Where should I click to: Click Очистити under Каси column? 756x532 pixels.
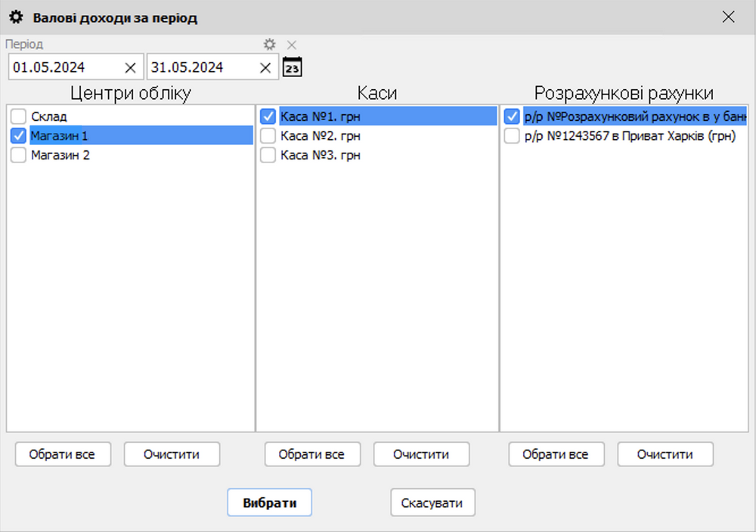click(421, 454)
